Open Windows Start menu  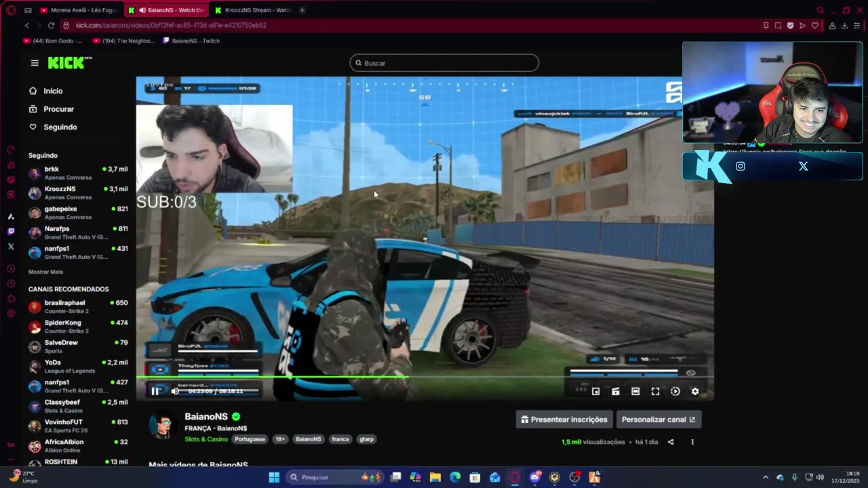(274, 477)
